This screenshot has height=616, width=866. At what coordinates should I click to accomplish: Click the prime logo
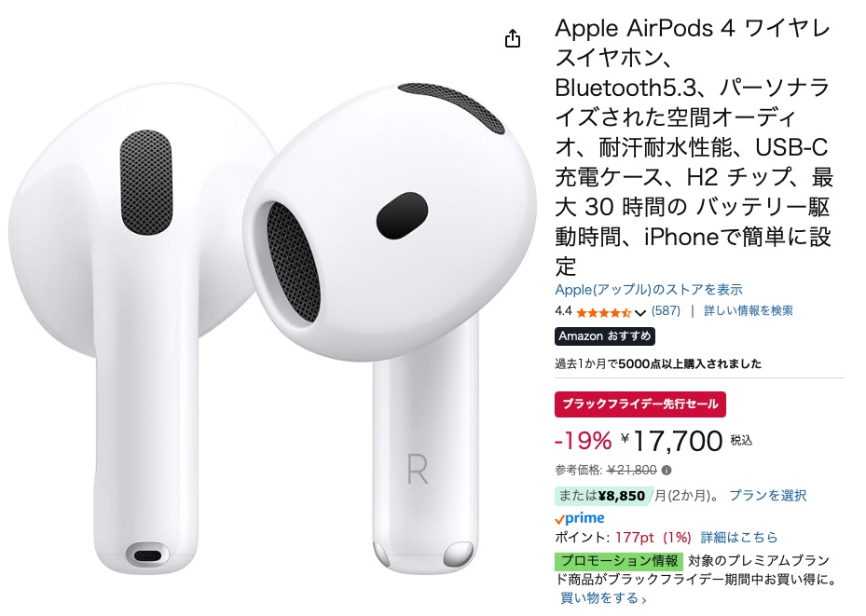580,518
